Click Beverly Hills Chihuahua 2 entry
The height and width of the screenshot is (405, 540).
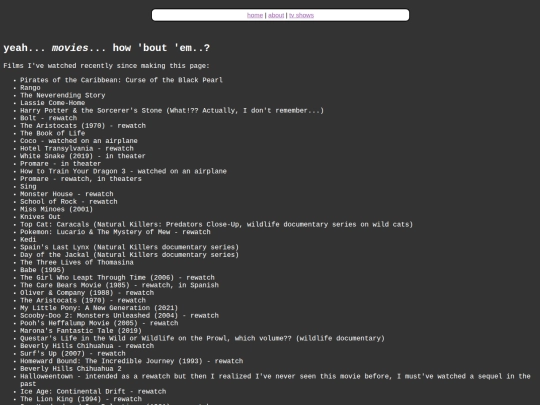[71, 368]
